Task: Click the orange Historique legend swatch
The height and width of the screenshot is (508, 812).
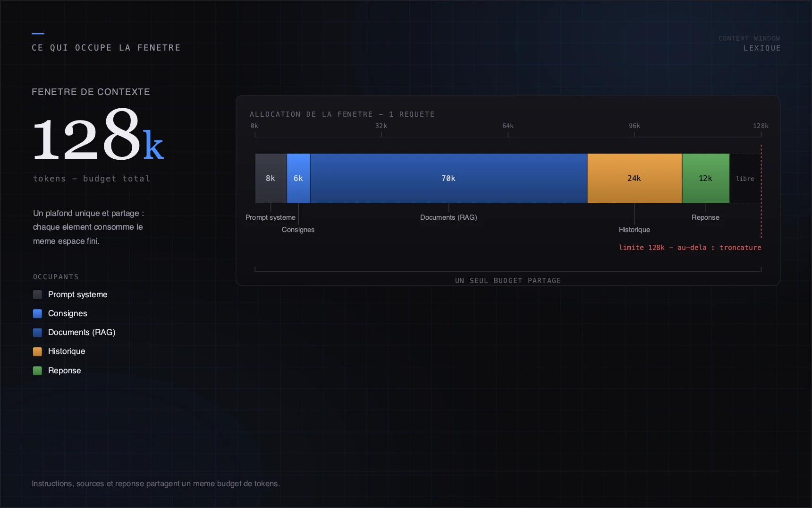Action: [37, 351]
